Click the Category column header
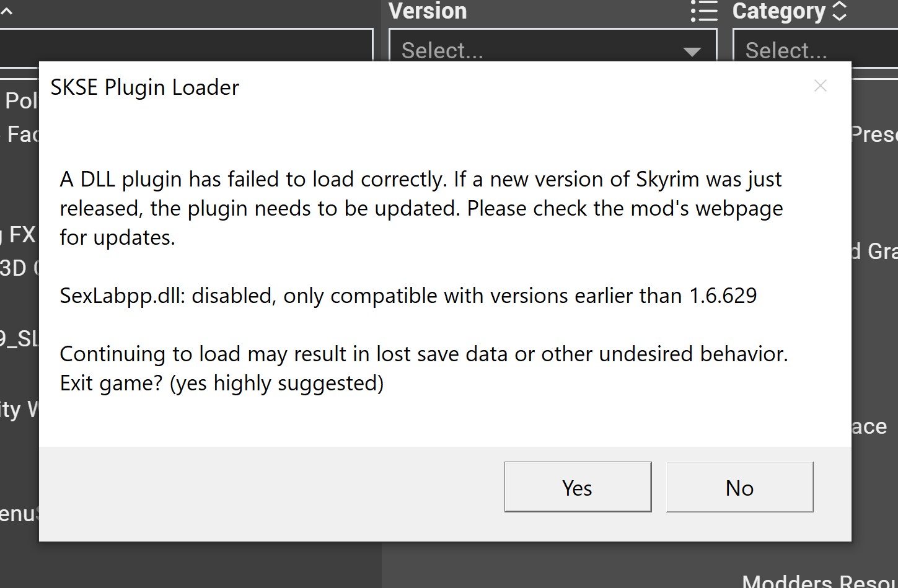This screenshot has width=898, height=588. click(x=779, y=11)
